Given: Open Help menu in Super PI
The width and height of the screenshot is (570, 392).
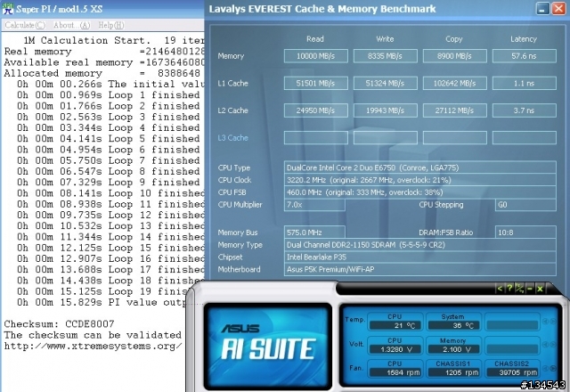Looking at the screenshot, I should (110, 25).
